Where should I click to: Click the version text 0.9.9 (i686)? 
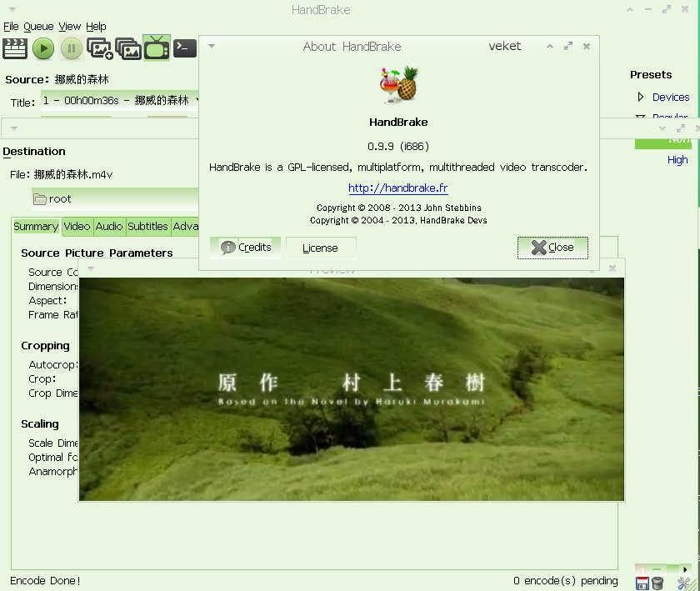[x=398, y=146]
